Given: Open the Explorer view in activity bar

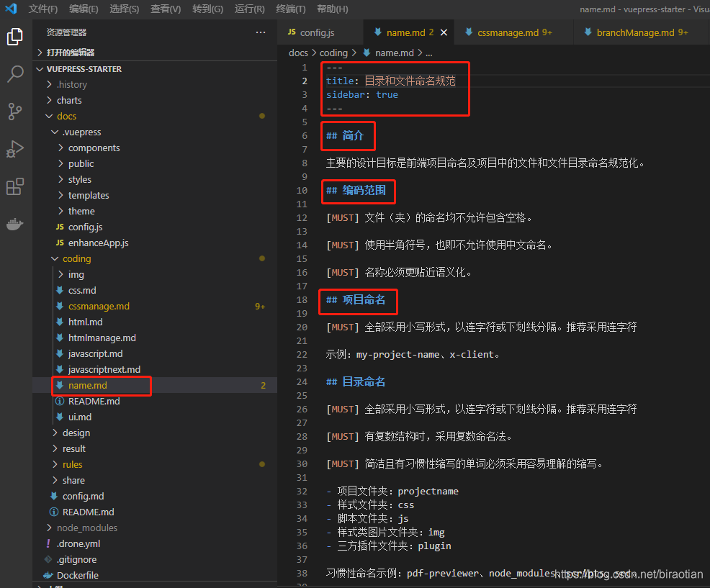Looking at the screenshot, I should pos(15,36).
